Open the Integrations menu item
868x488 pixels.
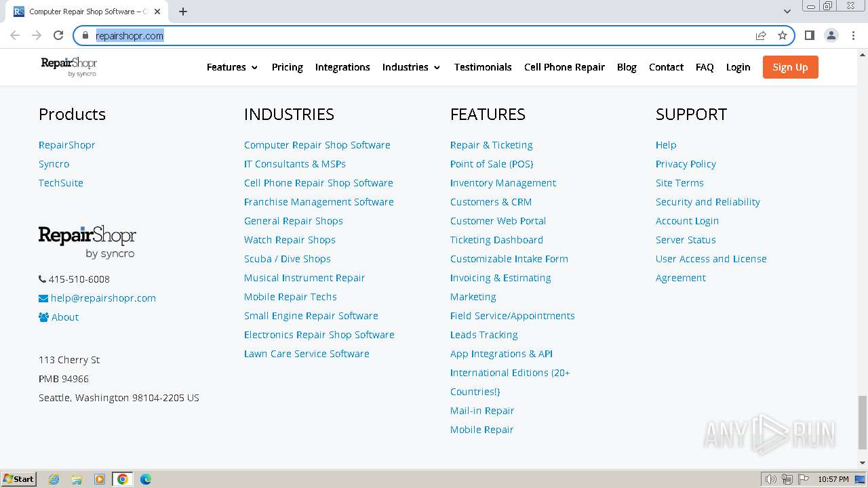tap(342, 67)
